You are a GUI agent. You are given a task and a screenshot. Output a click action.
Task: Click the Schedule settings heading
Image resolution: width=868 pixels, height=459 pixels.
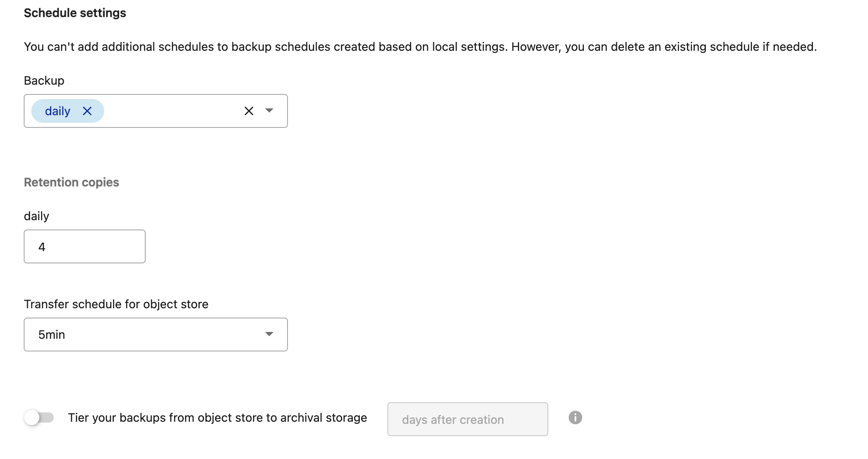75,13
